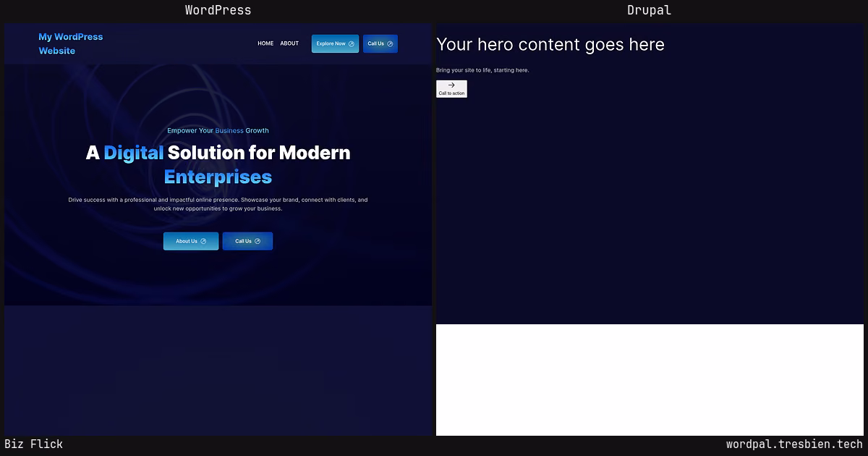Viewport: 868px width, 456px height.
Task: Click 'Your hero content goes here' heading
Action: [550, 45]
